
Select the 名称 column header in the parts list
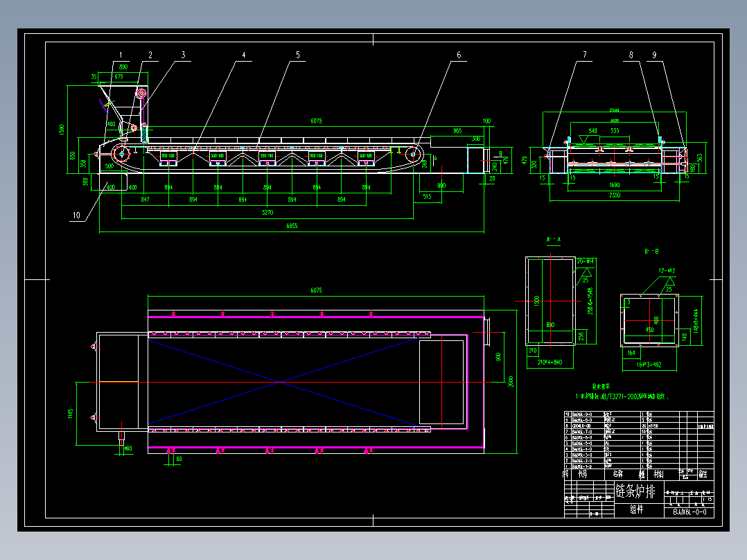pos(618,474)
